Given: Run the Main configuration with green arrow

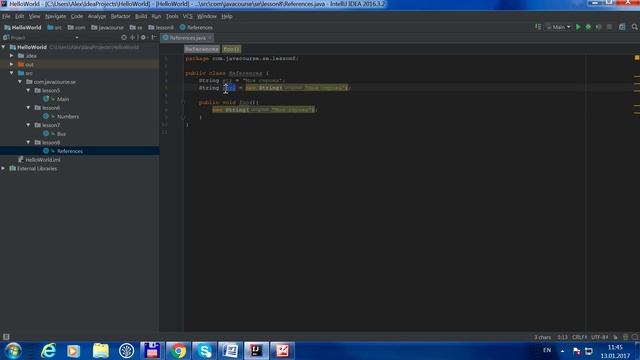Looking at the screenshot, I should coord(578,27).
